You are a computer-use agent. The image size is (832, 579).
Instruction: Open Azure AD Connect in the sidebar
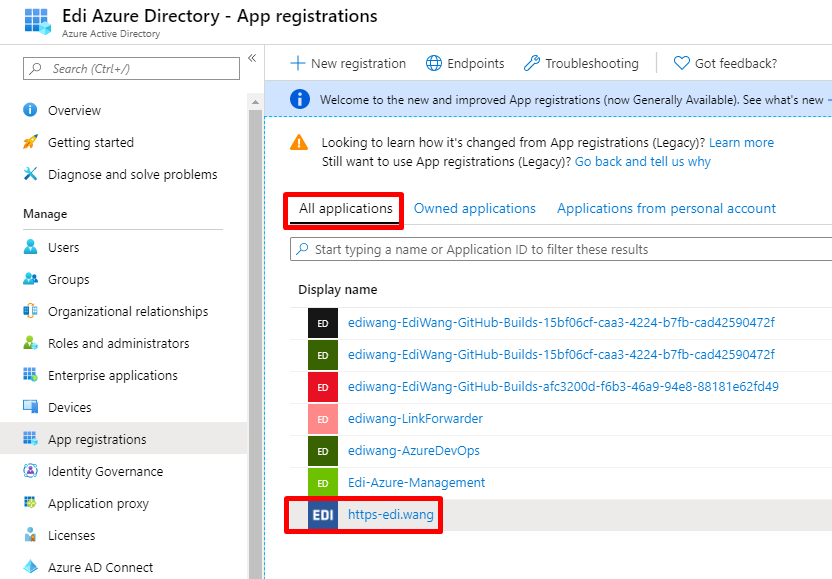click(x=100, y=567)
